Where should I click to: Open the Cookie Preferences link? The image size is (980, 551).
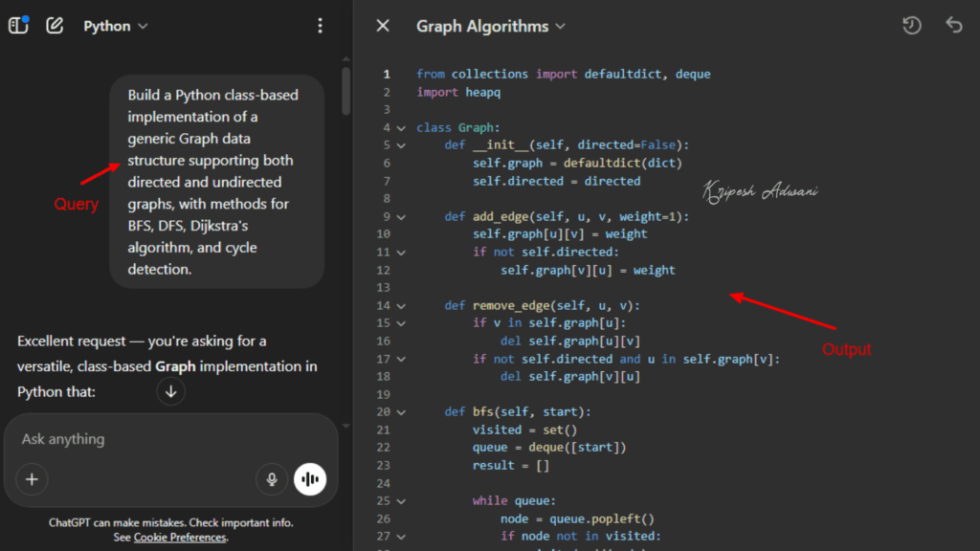coord(180,537)
